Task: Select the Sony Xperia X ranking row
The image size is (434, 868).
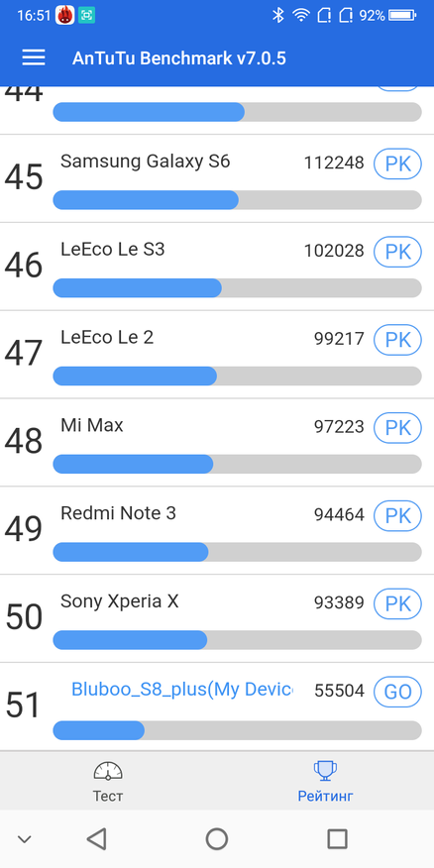Action: 217,618
